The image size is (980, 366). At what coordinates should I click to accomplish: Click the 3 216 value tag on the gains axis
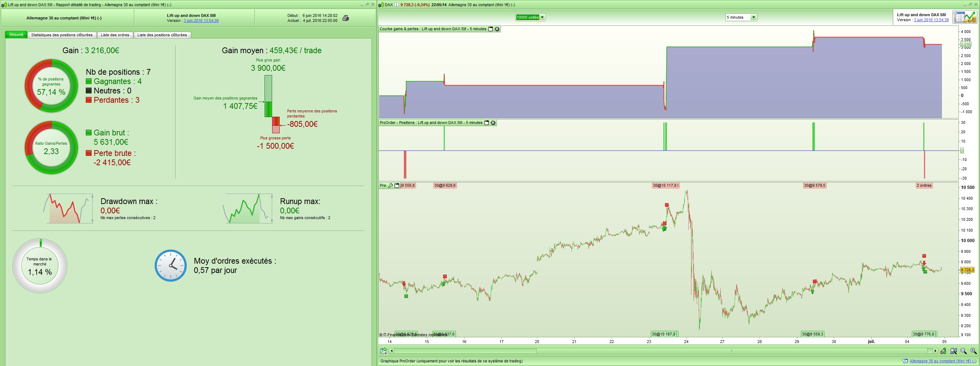(x=966, y=45)
